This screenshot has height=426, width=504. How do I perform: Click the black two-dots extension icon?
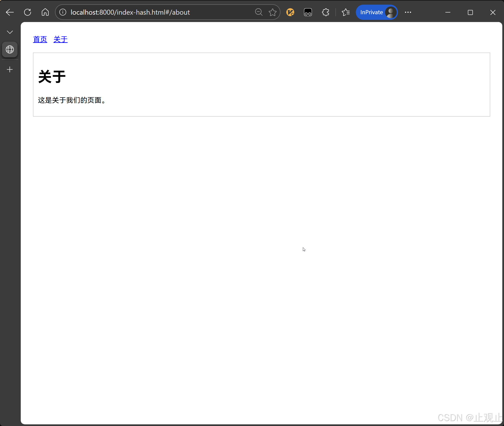coord(308,12)
